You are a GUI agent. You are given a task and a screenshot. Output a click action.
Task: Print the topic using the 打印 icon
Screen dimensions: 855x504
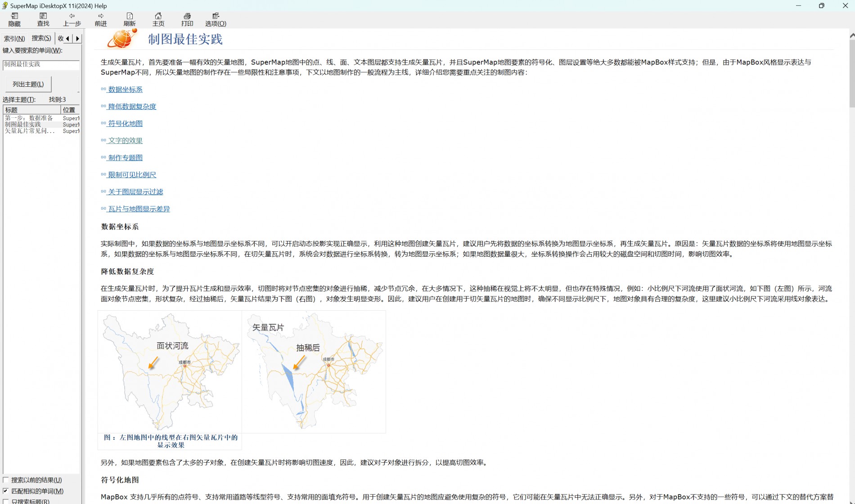coord(187,19)
